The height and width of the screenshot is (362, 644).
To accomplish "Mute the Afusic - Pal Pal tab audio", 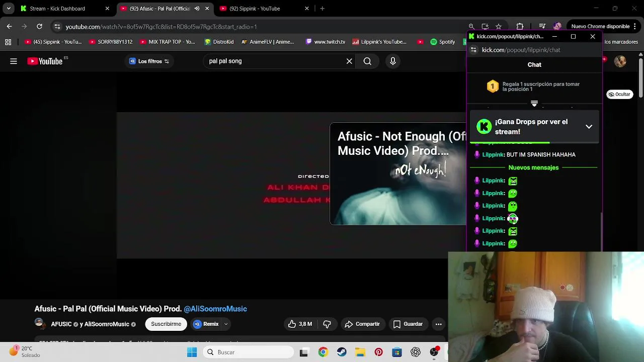I will coord(197,9).
